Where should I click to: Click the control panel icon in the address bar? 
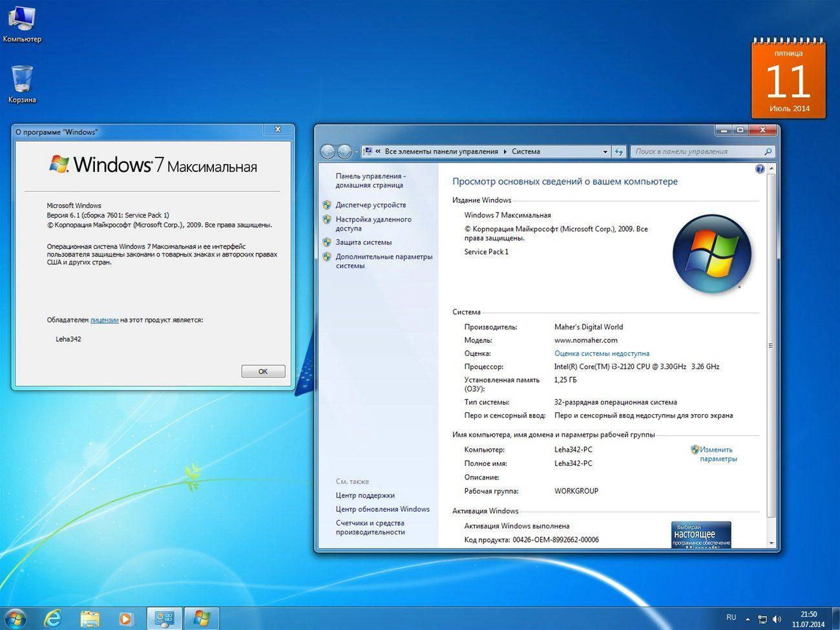(368, 151)
